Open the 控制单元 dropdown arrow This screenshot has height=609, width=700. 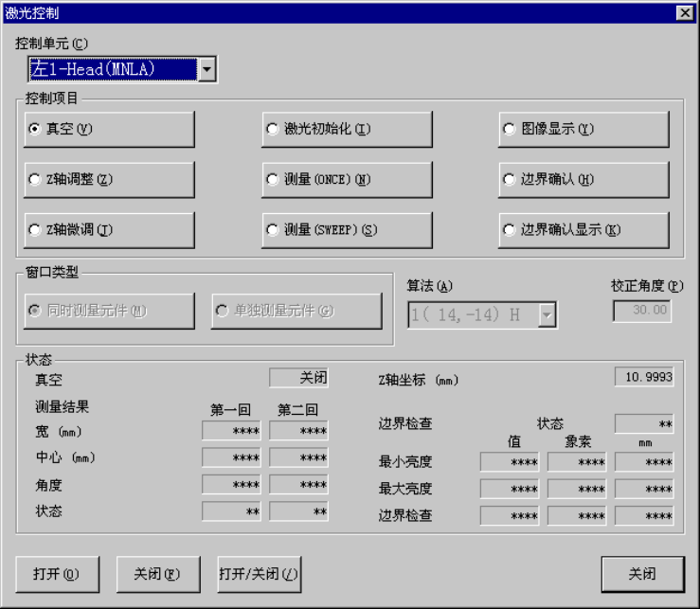206,69
